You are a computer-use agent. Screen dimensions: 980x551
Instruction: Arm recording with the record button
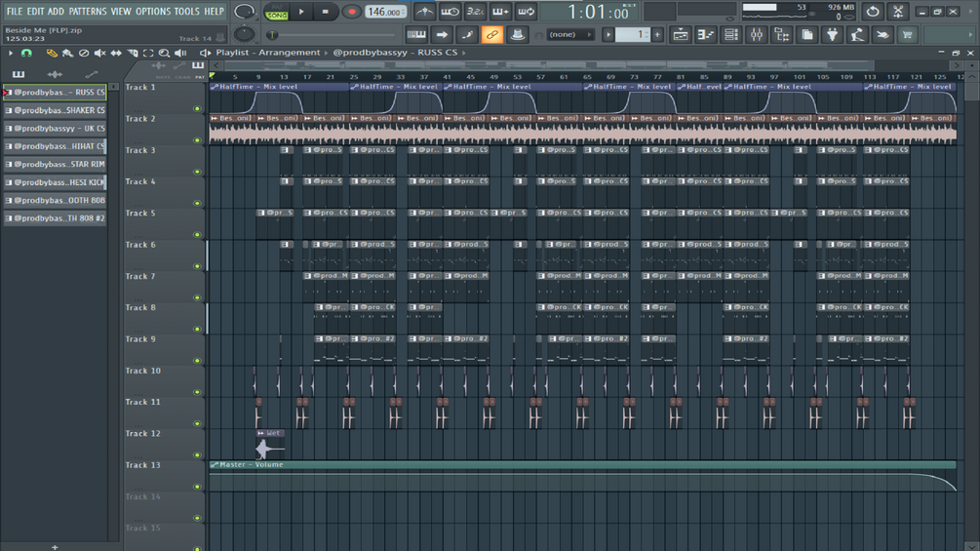[351, 12]
